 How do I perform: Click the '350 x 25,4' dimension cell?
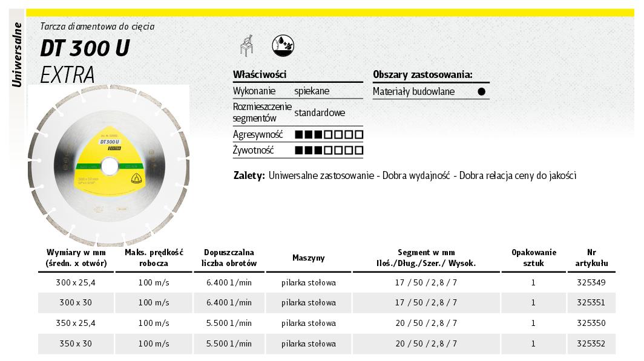point(76,324)
